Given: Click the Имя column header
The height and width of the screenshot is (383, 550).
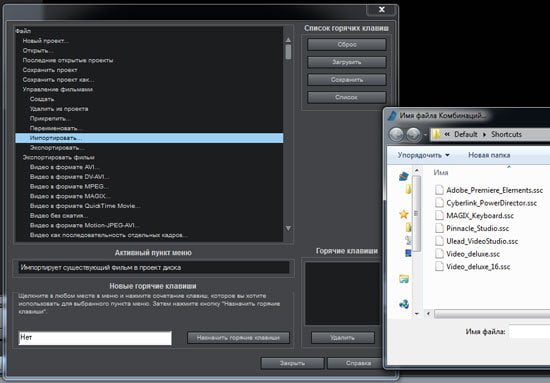Looking at the screenshot, I should pos(441,173).
